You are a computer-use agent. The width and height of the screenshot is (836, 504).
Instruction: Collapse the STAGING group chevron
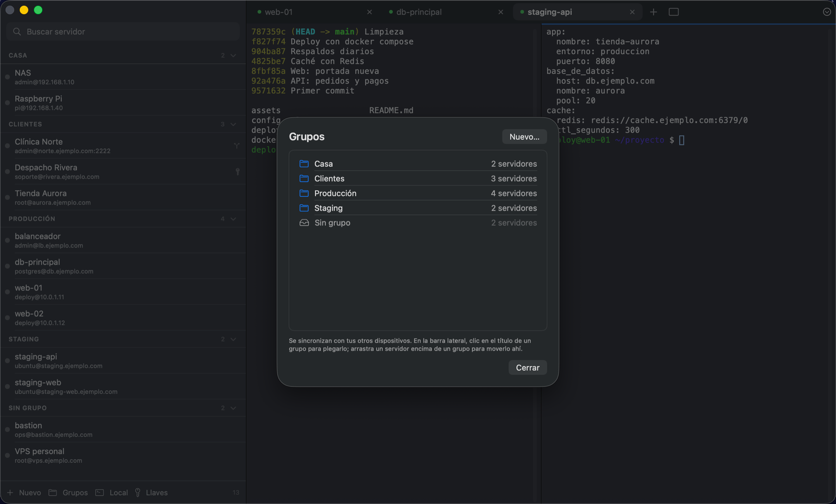[x=233, y=339]
